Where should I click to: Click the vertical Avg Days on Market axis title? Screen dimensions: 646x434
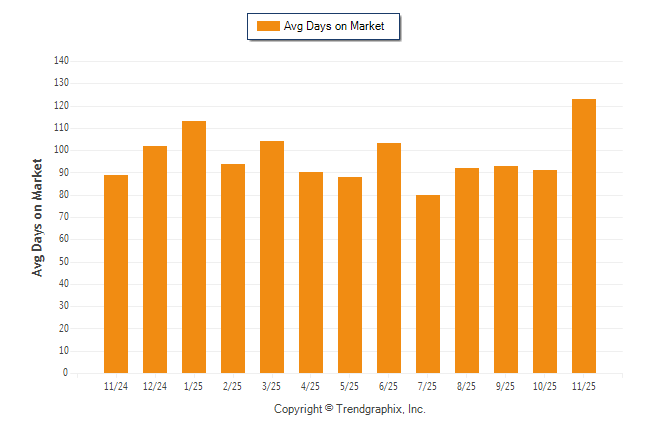click(38, 217)
